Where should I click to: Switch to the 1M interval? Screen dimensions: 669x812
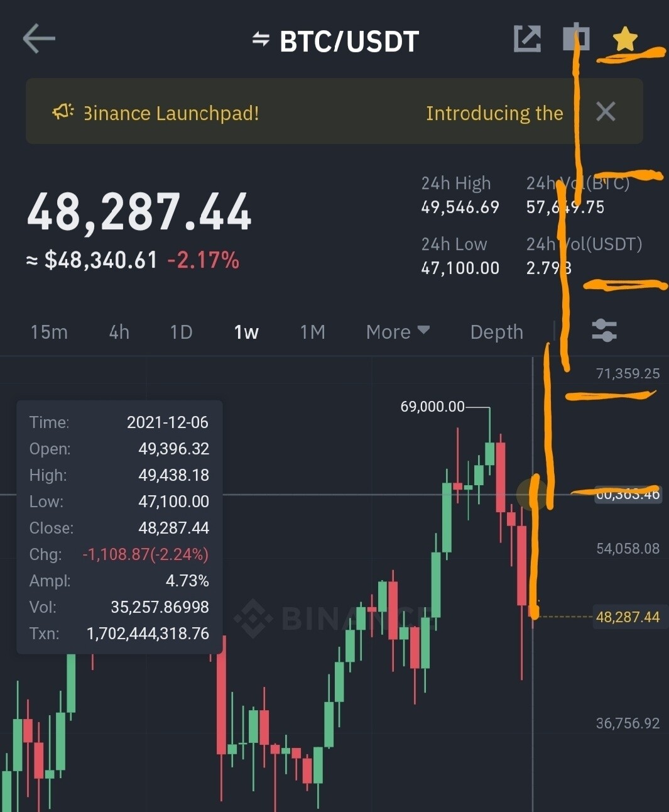[x=312, y=332]
